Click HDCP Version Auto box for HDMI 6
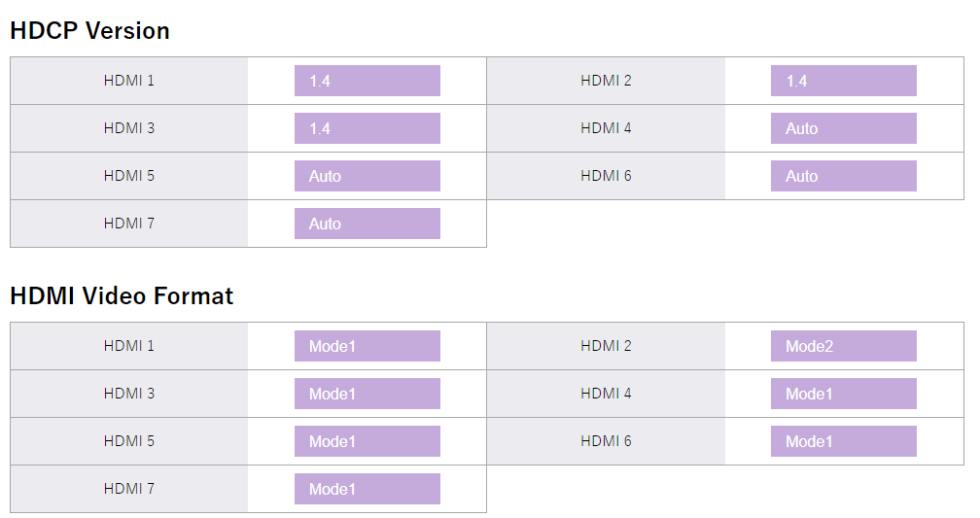This screenshot has width=980, height=518. [x=843, y=176]
